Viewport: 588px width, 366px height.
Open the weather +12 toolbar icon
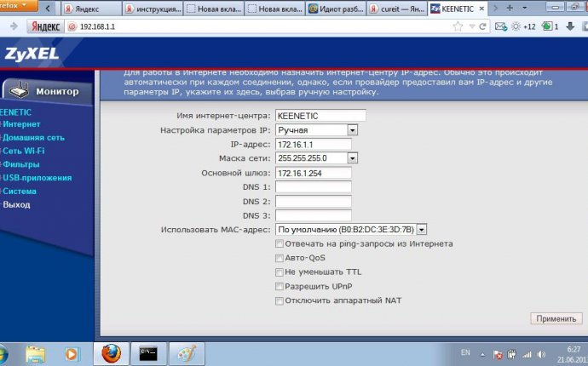(x=524, y=26)
